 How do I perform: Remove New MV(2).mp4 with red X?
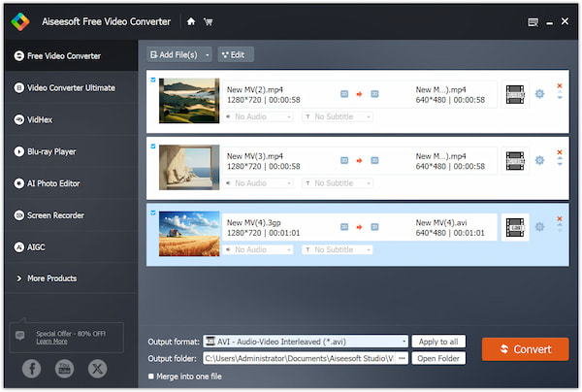point(560,85)
